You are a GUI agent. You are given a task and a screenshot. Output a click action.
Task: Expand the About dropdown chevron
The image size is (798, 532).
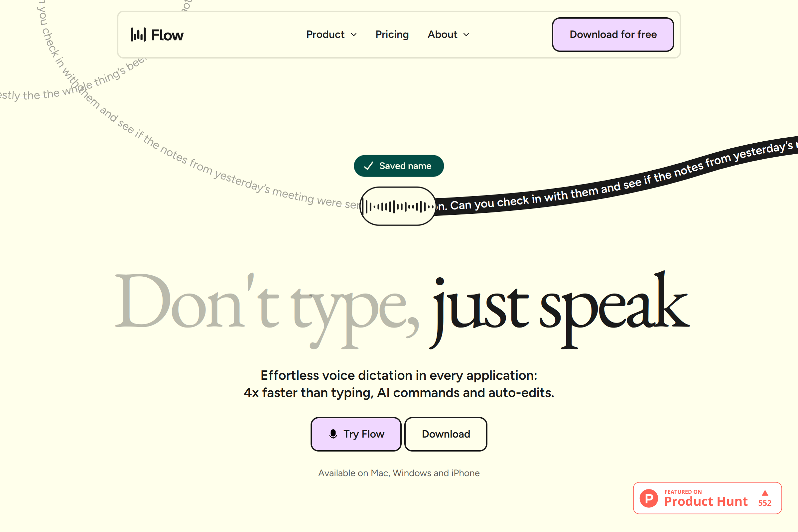pyautogui.click(x=466, y=35)
